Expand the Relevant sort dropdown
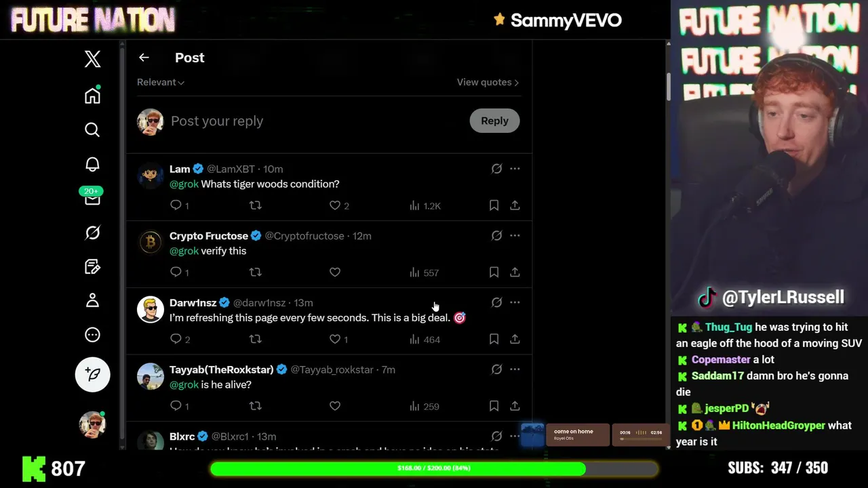The height and width of the screenshot is (488, 868). tap(161, 82)
